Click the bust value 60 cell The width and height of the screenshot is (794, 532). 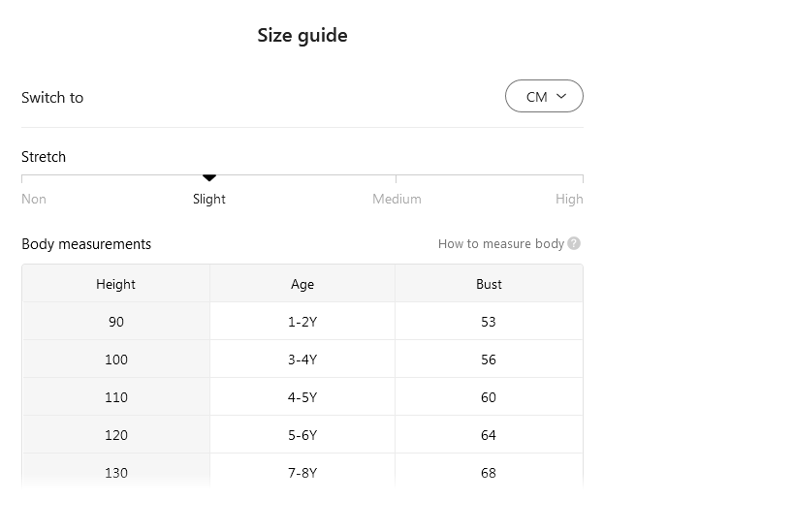(489, 397)
